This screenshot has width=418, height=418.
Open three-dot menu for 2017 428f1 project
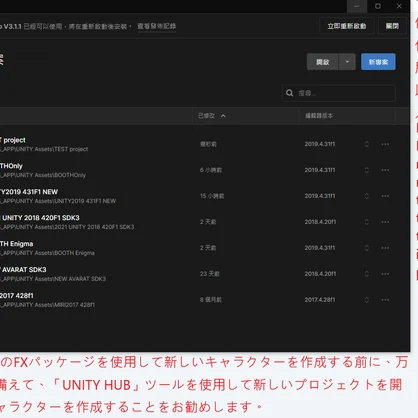point(385,300)
